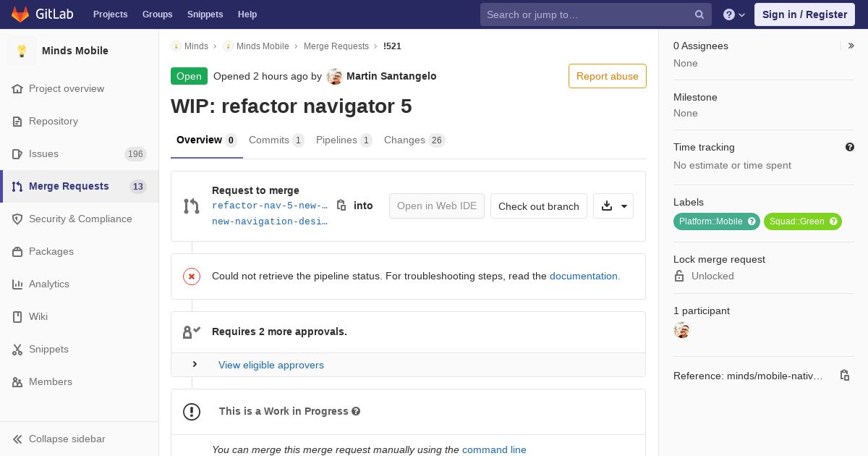
Task: Click the GitLab fox logo
Action: coord(20,14)
